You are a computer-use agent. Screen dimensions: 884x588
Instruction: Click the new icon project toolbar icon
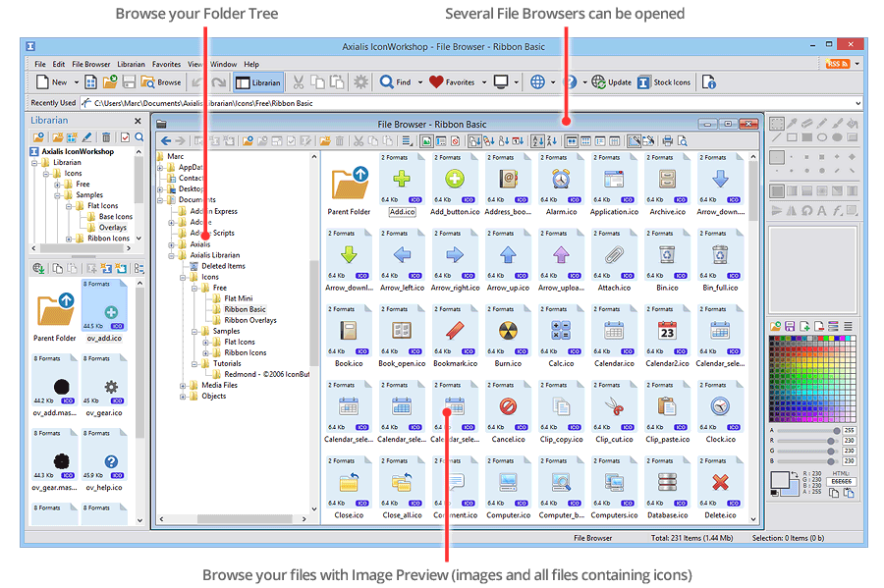(90, 82)
